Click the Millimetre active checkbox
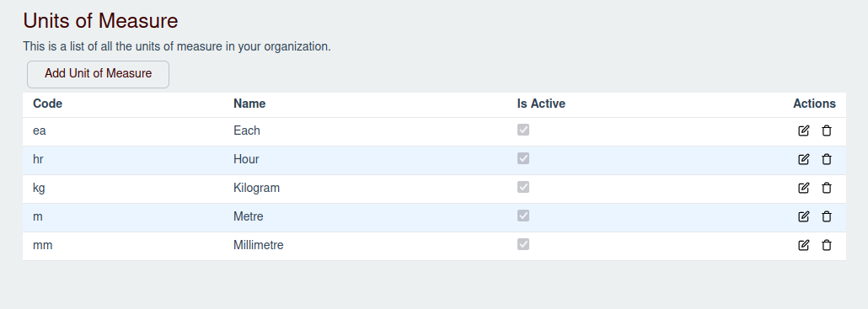The image size is (868, 309). 523,244
